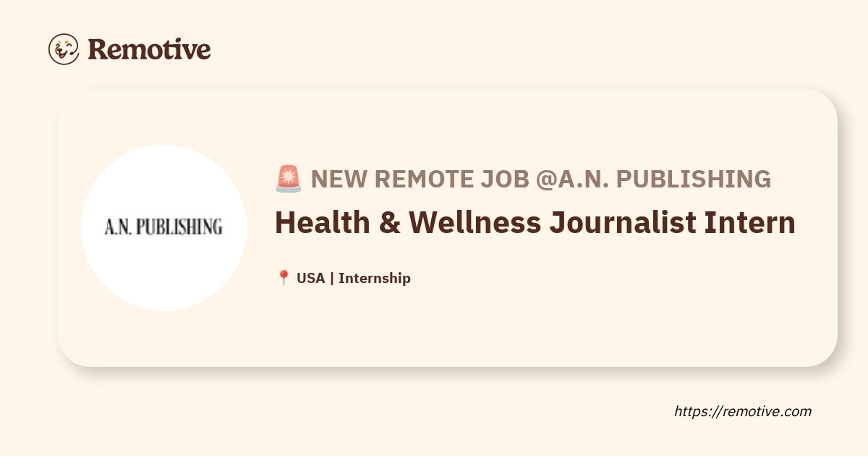The height and width of the screenshot is (456, 868).
Task: Click the pipe separator between USA and Internship
Action: [x=332, y=278]
